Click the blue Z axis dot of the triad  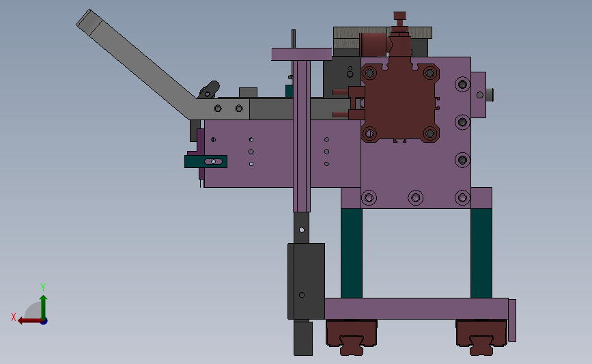click(44, 322)
